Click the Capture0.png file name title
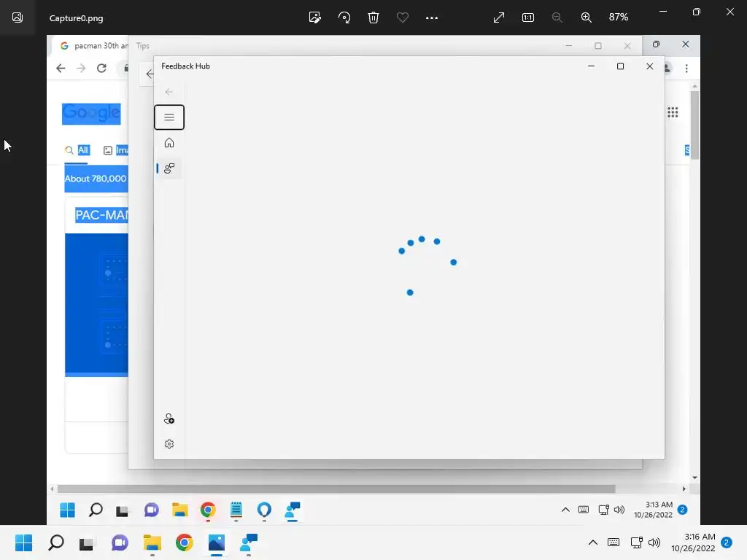The image size is (747, 560). pyautogui.click(x=76, y=18)
